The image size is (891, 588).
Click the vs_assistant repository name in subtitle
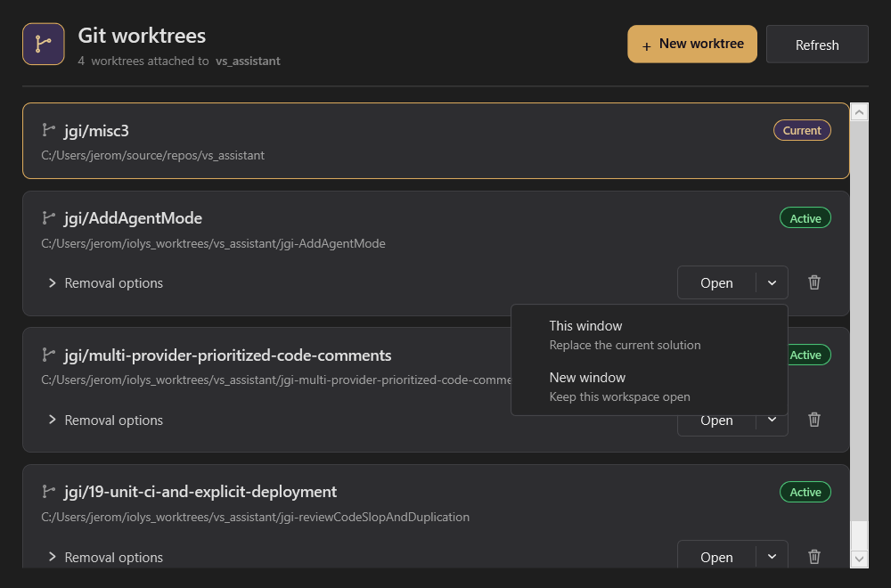click(x=248, y=61)
